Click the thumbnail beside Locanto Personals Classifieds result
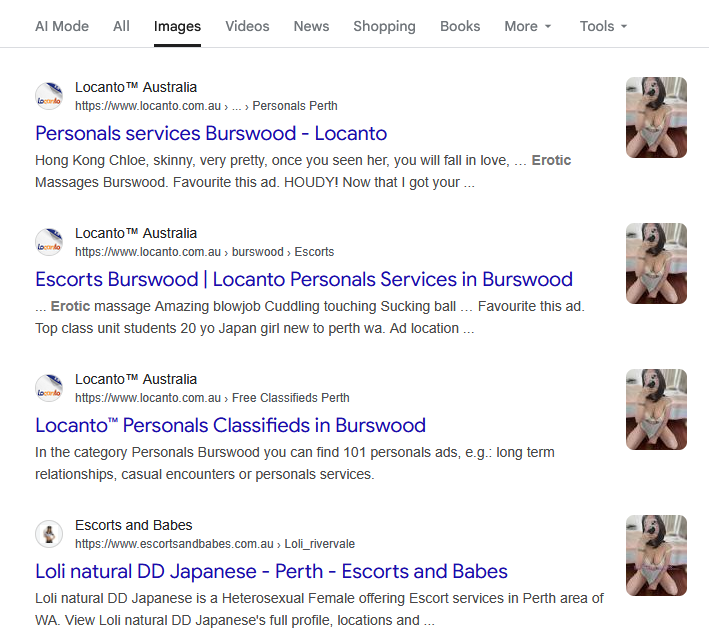The image size is (709, 636). pos(656,410)
